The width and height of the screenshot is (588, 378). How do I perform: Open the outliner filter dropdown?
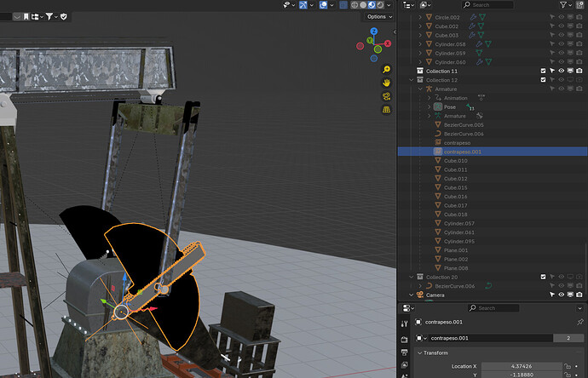564,5
